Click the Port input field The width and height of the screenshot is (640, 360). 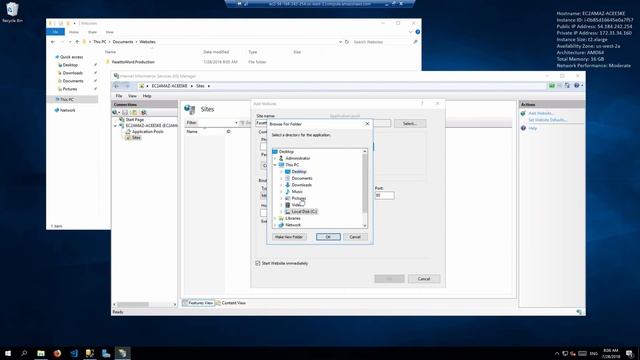(384, 196)
